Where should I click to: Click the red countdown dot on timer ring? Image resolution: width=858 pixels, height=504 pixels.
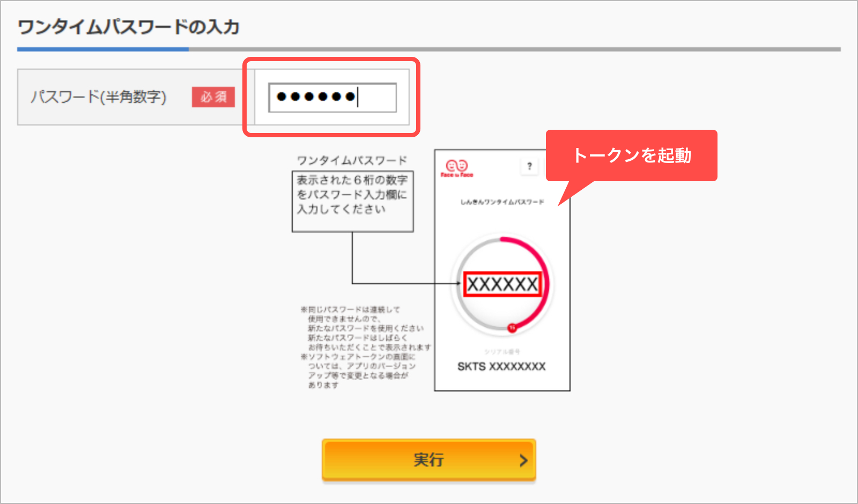pos(512,327)
